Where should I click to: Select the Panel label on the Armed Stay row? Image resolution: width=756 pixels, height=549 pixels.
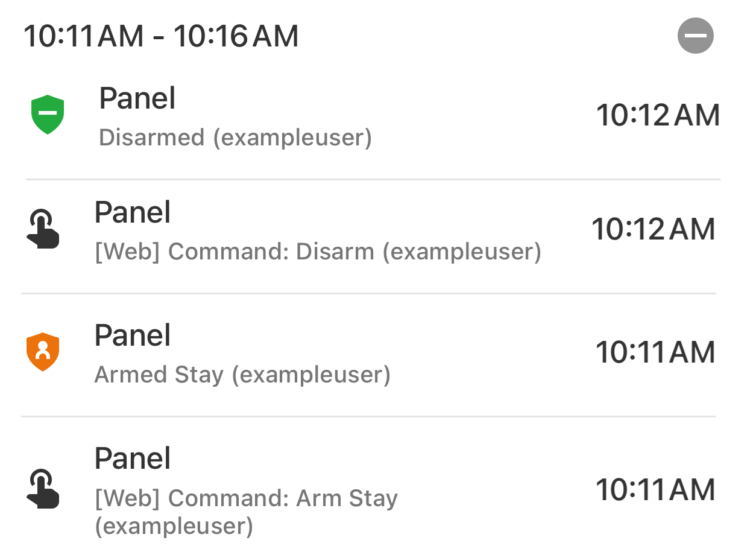point(132,335)
